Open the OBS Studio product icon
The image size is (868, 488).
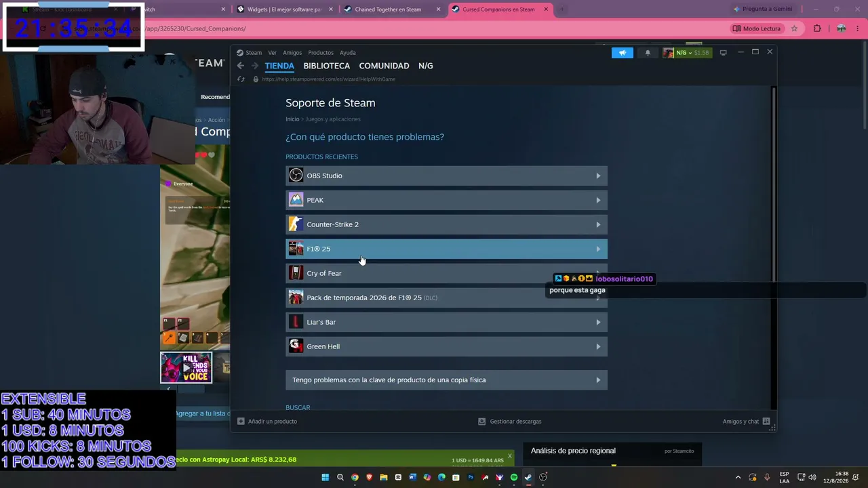tap(296, 176)
